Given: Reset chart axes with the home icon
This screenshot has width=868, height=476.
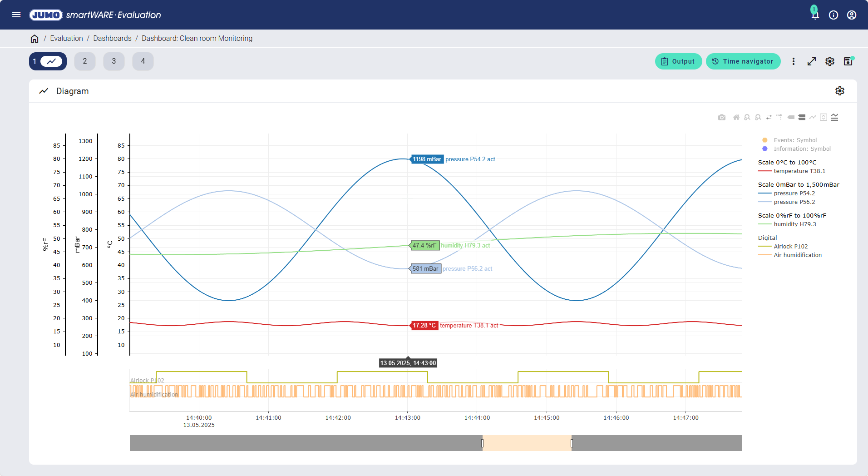Looking at the screenshot, I should point(736,117).
